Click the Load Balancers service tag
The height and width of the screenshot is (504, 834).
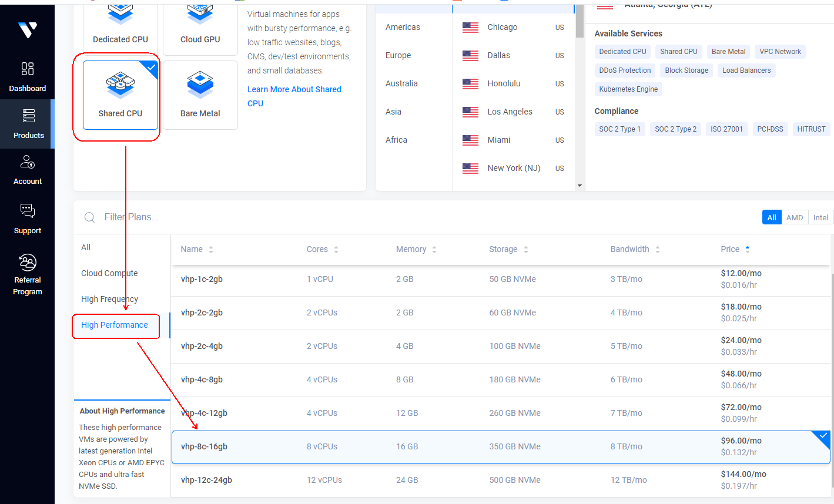coord(746,70)
